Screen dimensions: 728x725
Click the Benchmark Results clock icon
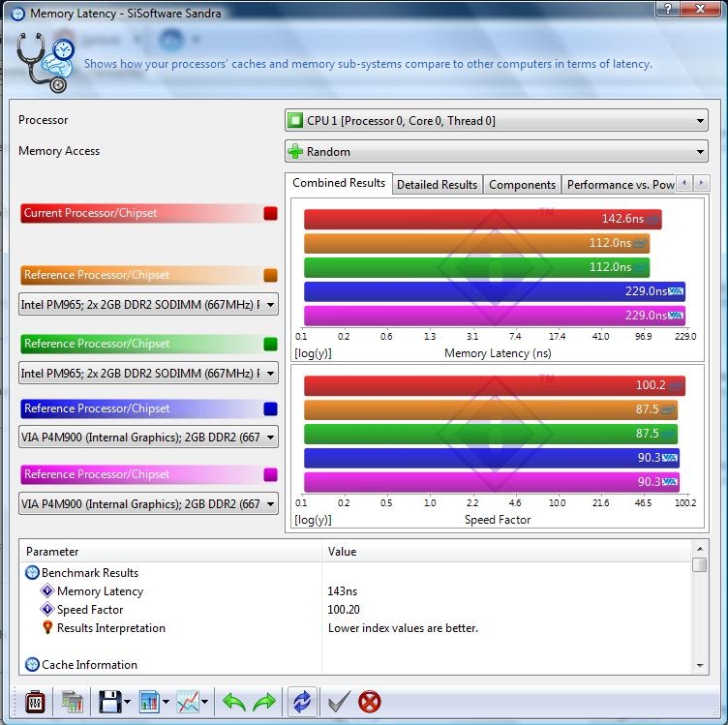32,572
